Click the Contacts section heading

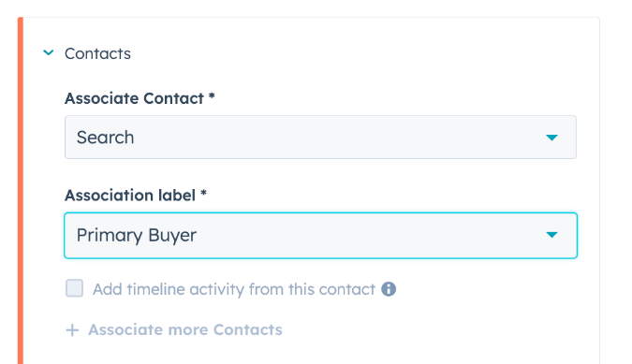(x=97, y=53)
